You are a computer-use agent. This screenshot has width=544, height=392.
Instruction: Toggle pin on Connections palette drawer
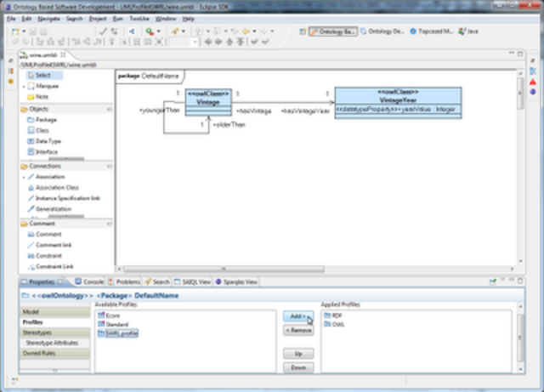[x=110, y=167]
